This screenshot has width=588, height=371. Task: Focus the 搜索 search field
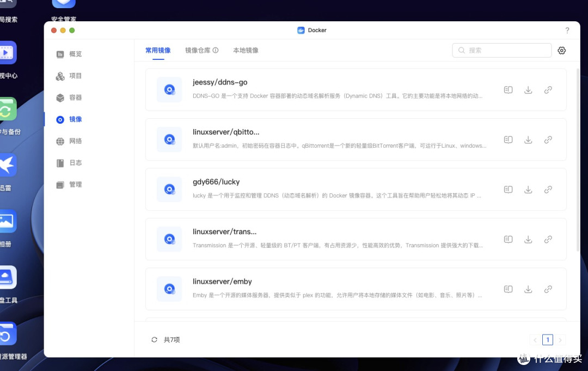(x=502, y=50)
